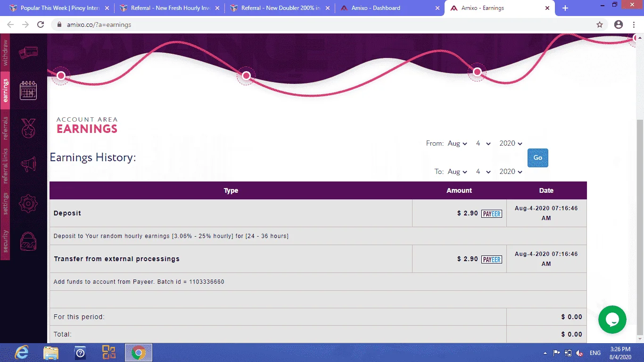Click the muted volume tray icon

579,353
